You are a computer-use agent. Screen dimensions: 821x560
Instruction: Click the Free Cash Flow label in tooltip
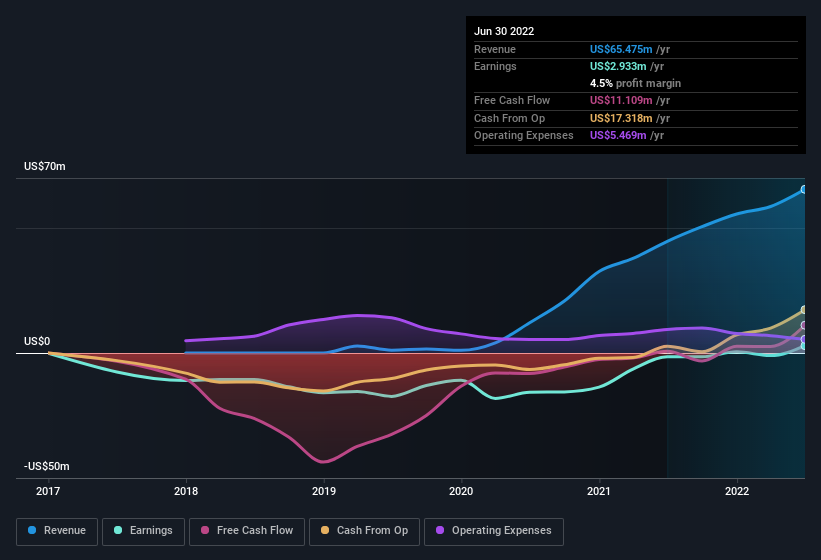coord(512,100)
